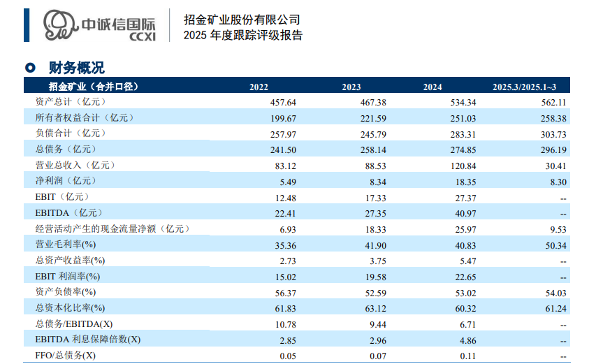This screenshot has width=589, height=364.
Task: Click return on assets value 3.75
Action: 378,261
